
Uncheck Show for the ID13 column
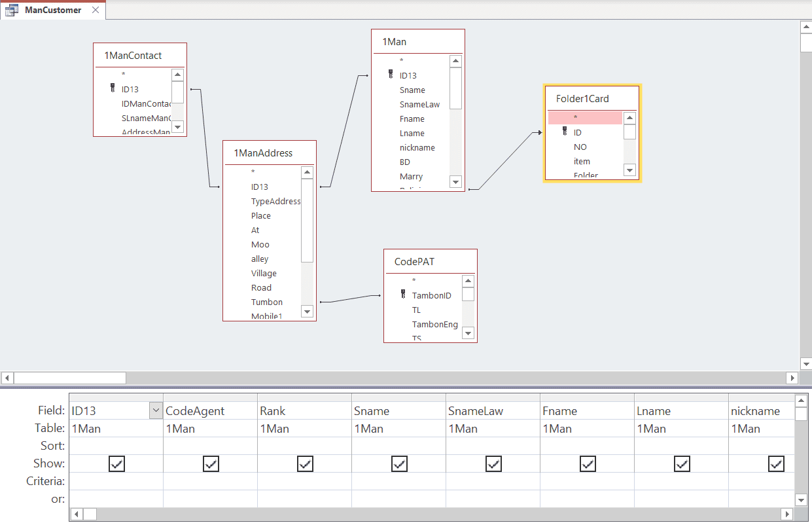click(116, 463)
